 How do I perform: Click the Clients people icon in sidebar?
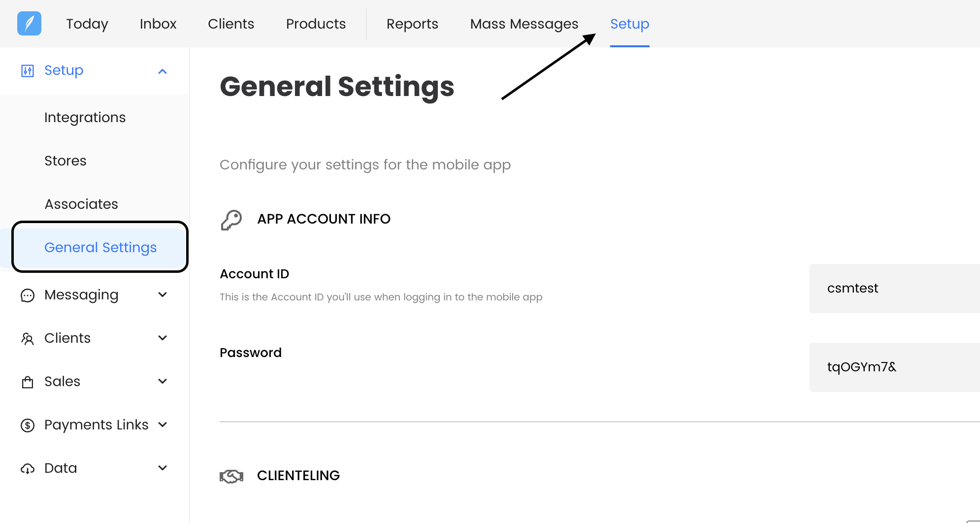point(28,338)
